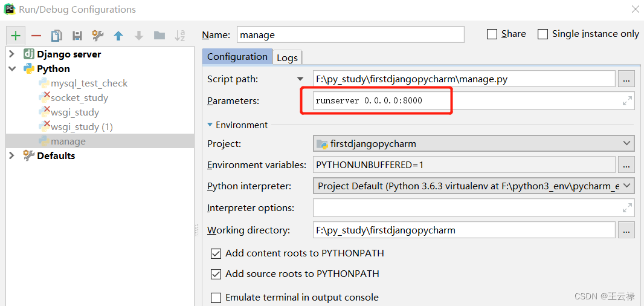Create new folder for configurations
This screenshot has width=644, height=306.
pyautogui.click(x=159, y=36)
